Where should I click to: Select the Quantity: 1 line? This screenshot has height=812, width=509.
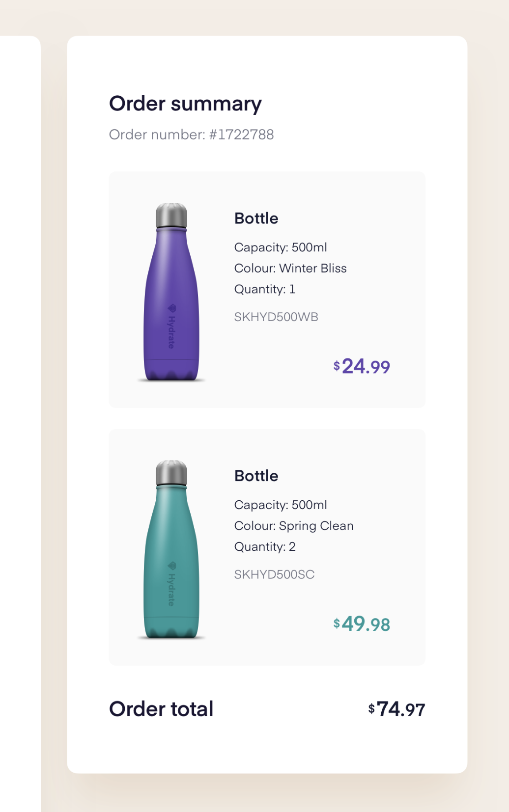point(264,289)
